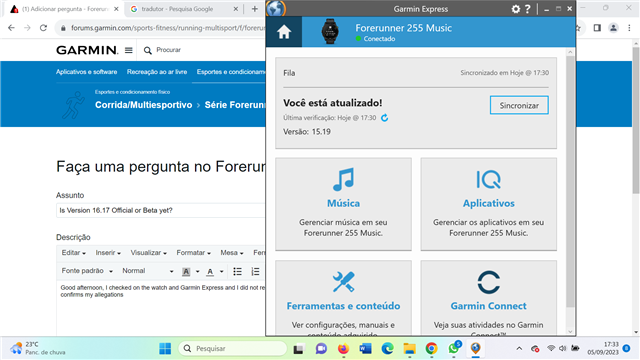Open the Normal paragraph style dropdown
This screenshot has height=360, width=640.
click(x=148, y=271)
